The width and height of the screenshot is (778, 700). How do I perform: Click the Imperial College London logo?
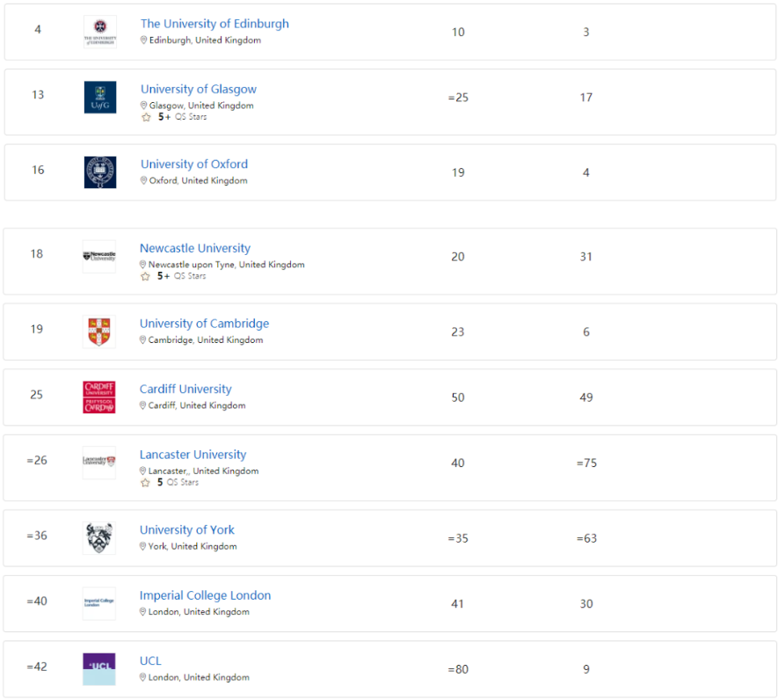(x=99, y=603)
